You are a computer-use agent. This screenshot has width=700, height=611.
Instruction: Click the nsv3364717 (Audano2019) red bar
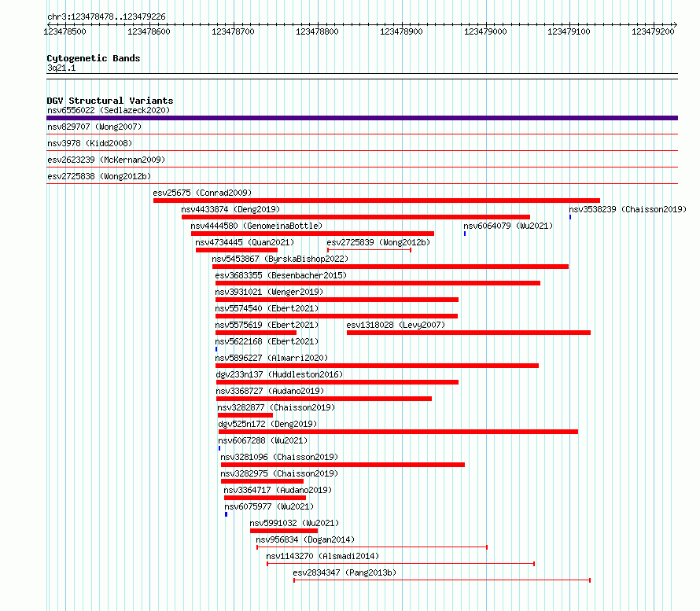click(265, 498)
